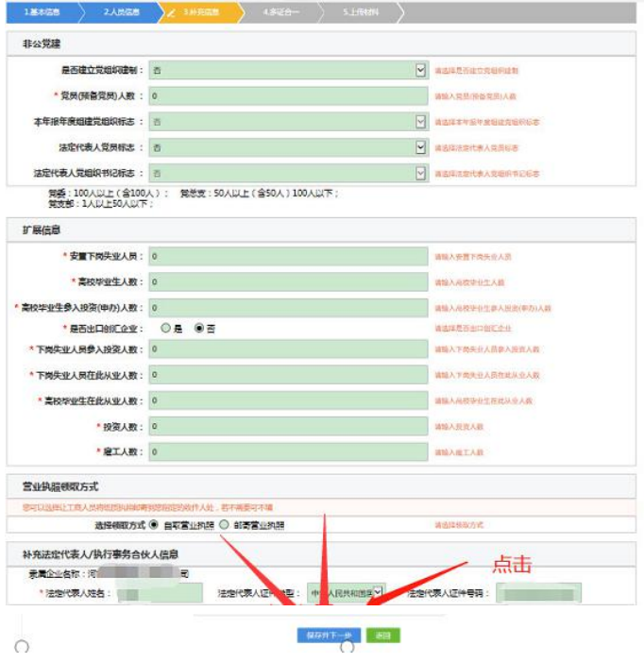Click the green 返回 button
The height and width of the screenshot is (663, 644).
[x=382, y=636]
